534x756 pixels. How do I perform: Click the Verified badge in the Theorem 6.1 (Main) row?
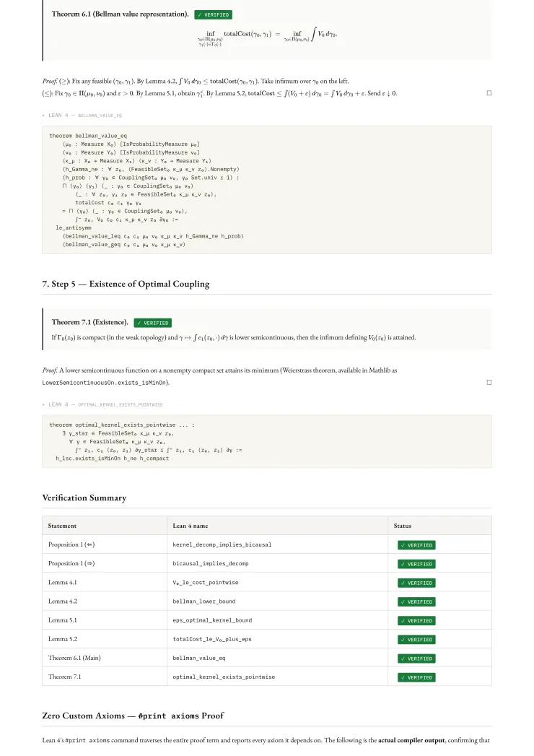point(416,659)
